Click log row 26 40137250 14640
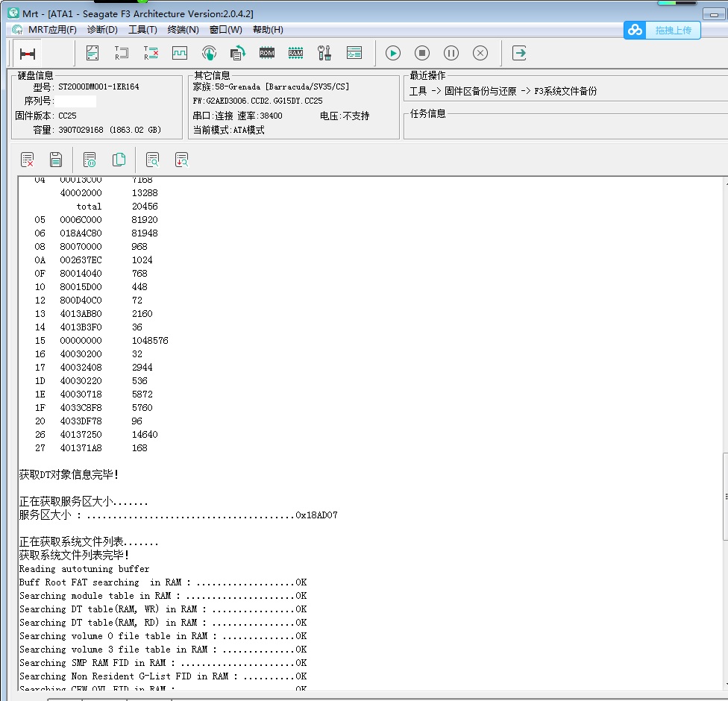The height and width of the screenshot is (701, 728). point(96,435)
